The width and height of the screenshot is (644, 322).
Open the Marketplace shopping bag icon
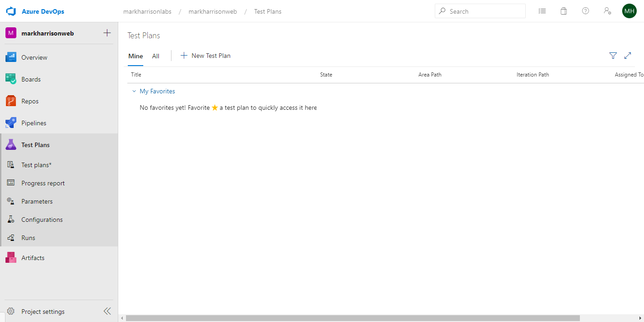click(x=563, y=11)
